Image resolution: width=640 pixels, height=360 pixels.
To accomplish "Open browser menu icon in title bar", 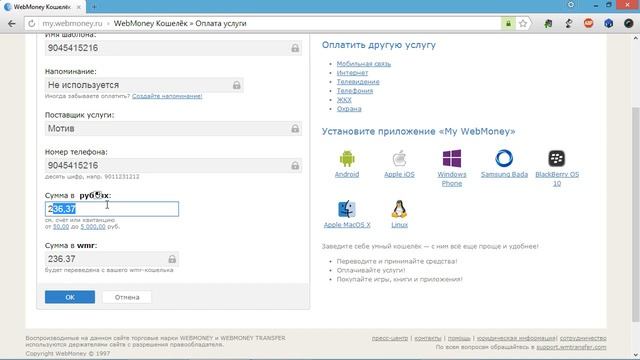I will (571, 5).
